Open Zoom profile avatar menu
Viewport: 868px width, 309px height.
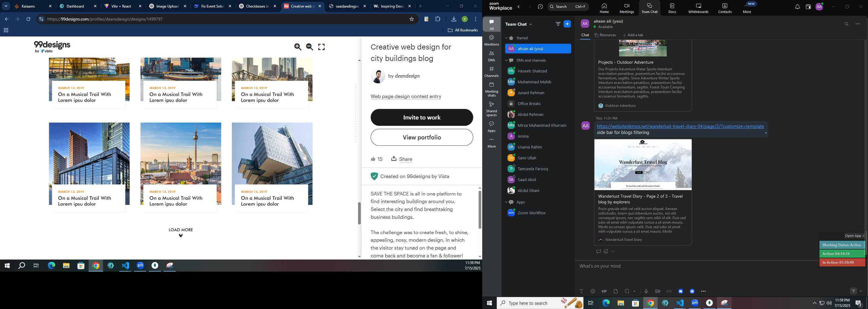819,7
